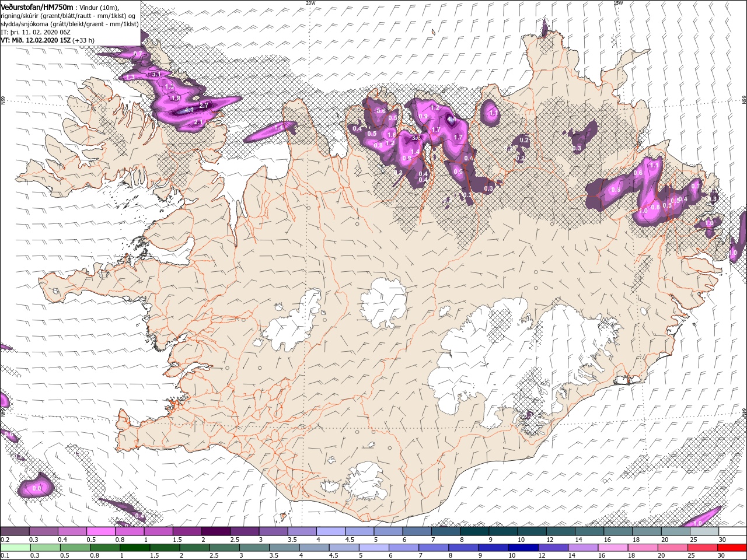Screen dimensions: 747x560
Task: Pick the pale gray snow legend swatch between 25 and 30
Action: coord(704,531)
